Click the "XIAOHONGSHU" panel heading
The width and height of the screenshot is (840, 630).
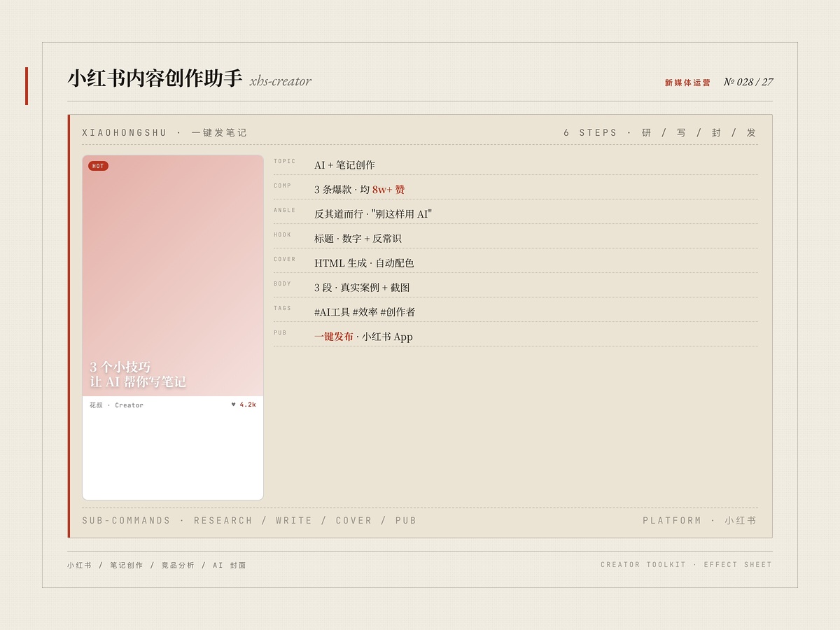125,133
